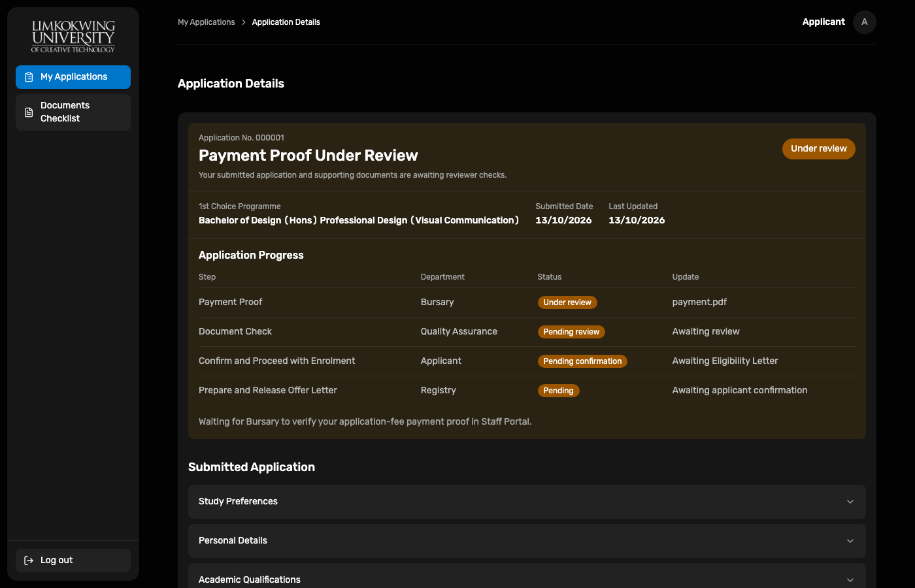Click Application No. 000001 label

pyautogui.click(x=241, y=138)
